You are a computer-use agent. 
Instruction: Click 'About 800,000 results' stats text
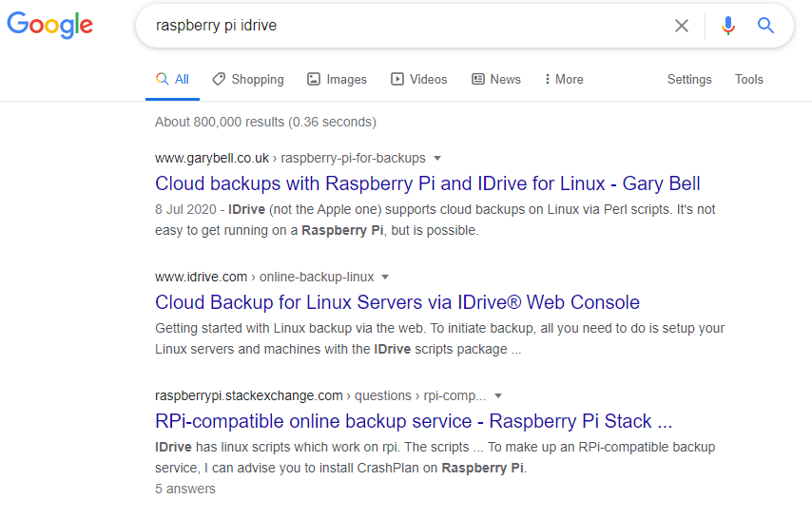click(265, 122)
